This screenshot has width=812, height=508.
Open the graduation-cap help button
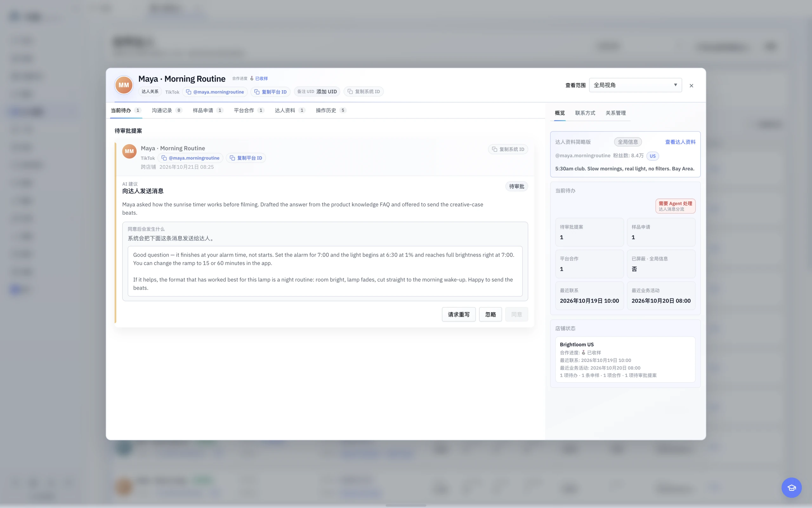click(x=791, y=487)
